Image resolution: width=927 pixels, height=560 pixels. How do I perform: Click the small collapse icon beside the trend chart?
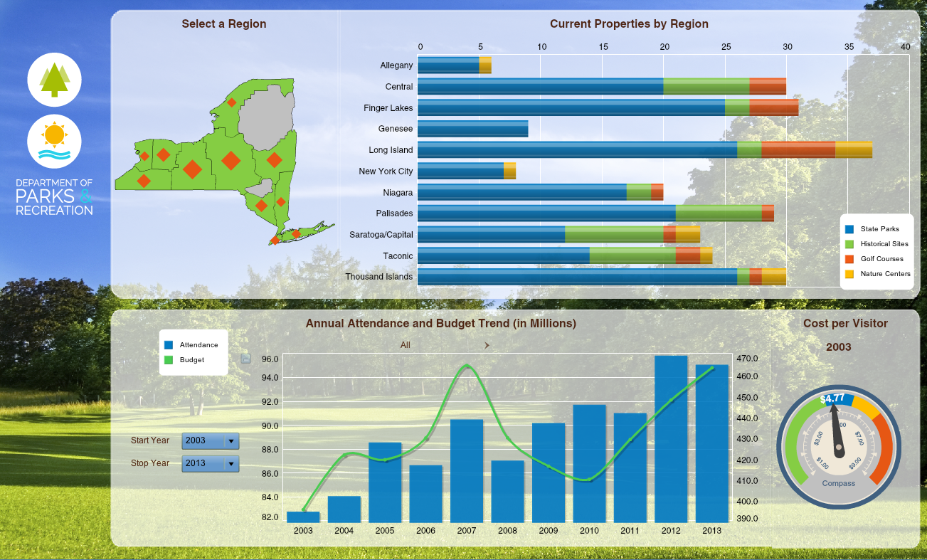pyautogui.click(x=245, y=359)
